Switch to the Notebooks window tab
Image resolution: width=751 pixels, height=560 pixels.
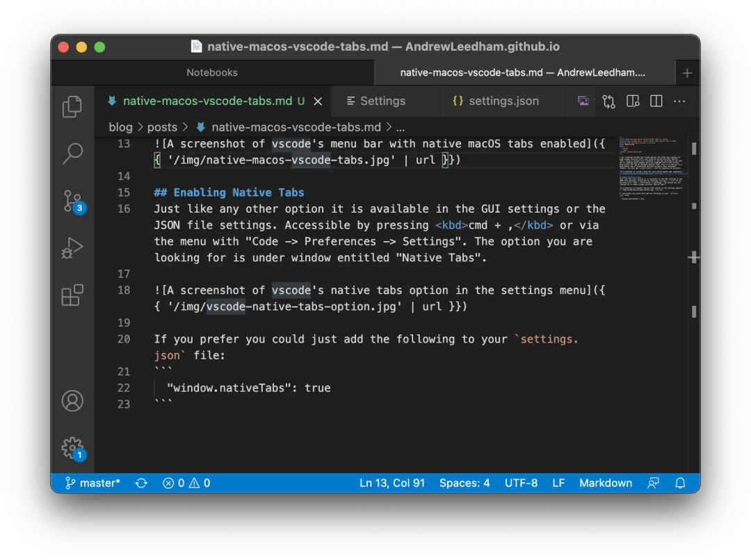tap(212, 73)
